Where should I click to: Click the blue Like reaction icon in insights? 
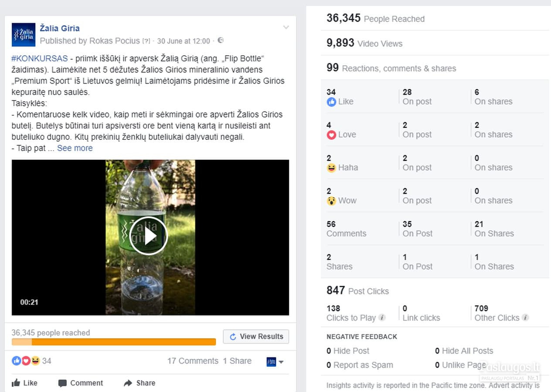pos(331,102)
